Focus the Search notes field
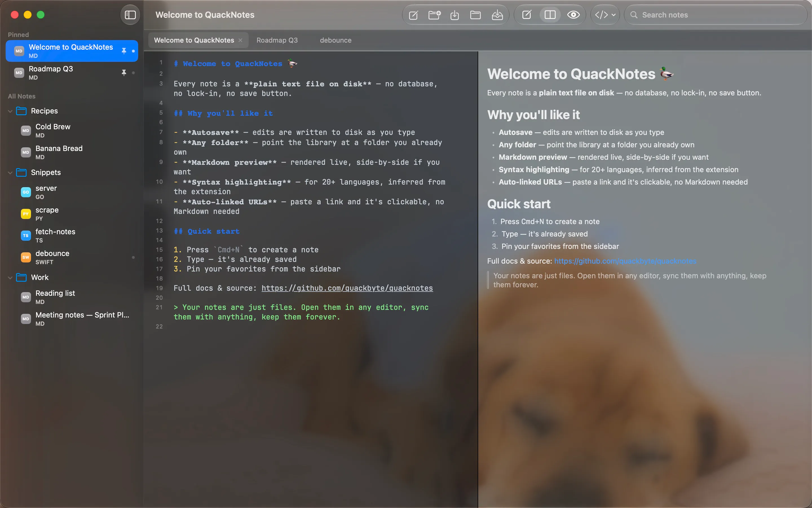The image size is (812, 508). [x=715, y=15]
